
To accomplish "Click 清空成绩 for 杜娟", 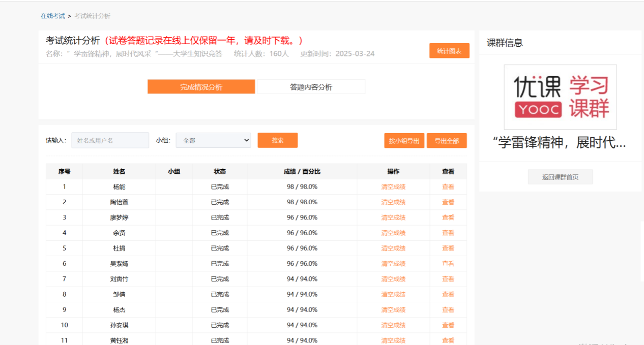I will click(x=393, y=248).
